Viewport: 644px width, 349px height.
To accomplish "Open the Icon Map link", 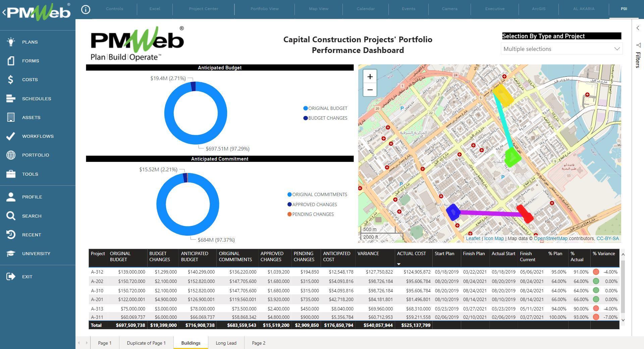I will click(x=494, y=238).
